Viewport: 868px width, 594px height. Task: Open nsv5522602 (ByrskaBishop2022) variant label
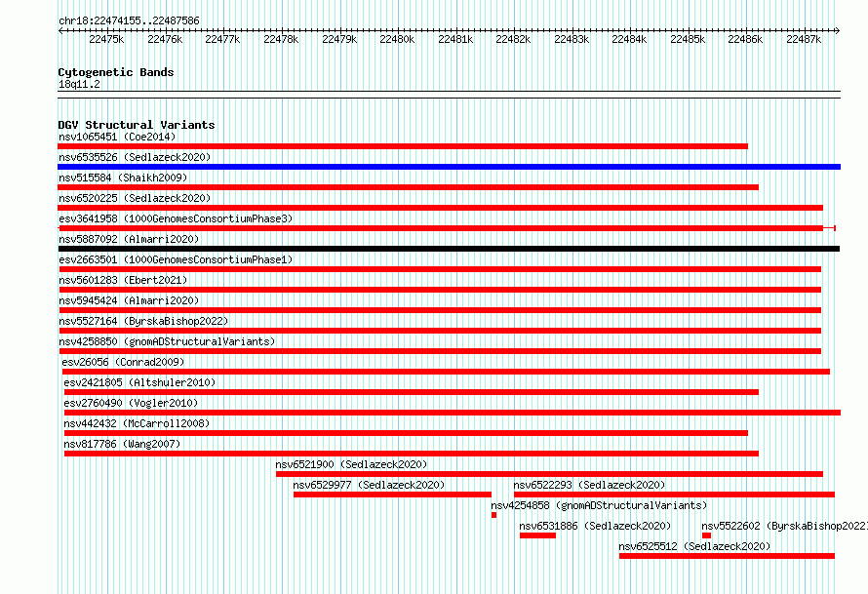coord(784,526)
